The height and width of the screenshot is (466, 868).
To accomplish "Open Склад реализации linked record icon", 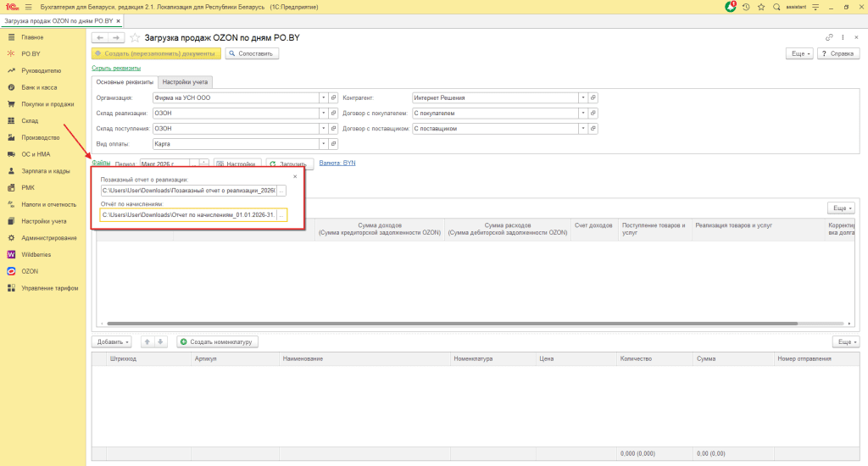I will coord(334,114).
